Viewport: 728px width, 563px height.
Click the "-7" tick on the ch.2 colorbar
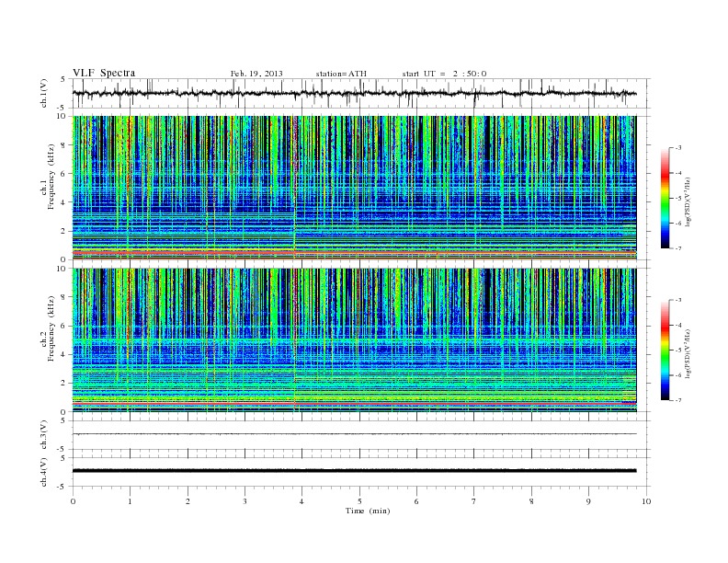(x=677, y=400)
